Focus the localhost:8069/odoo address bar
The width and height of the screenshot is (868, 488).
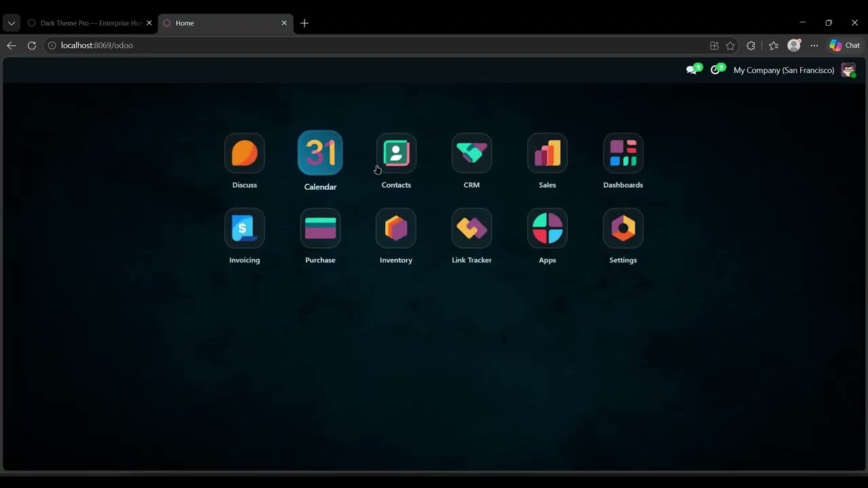click(376, 45)
